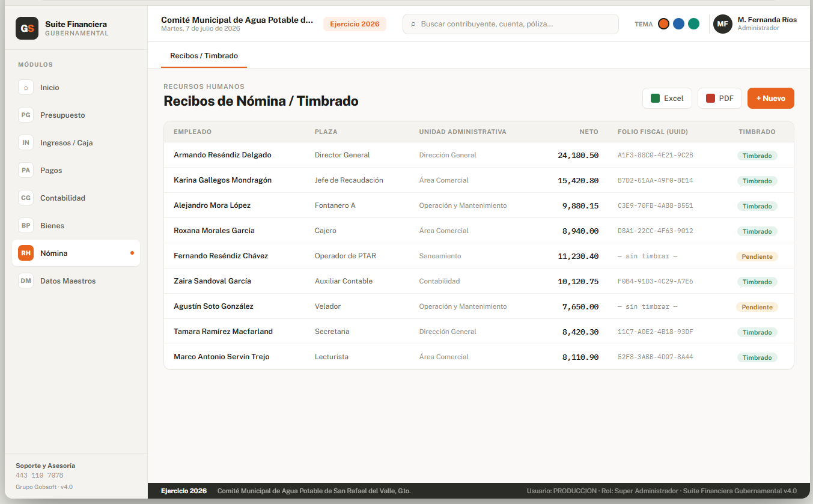This screenshot has height=504, width=813.
Task: Click support phone 443 110 7078
Action: (39, 475)
